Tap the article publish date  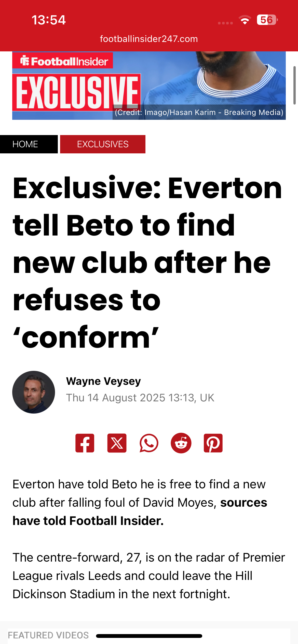tap(140, 398)
